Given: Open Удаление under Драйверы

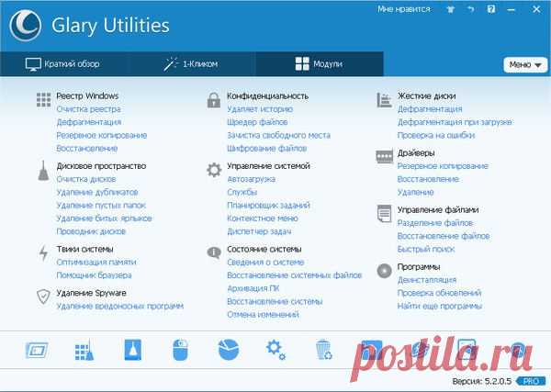Looking at the screenshot, I should (416, 193).
